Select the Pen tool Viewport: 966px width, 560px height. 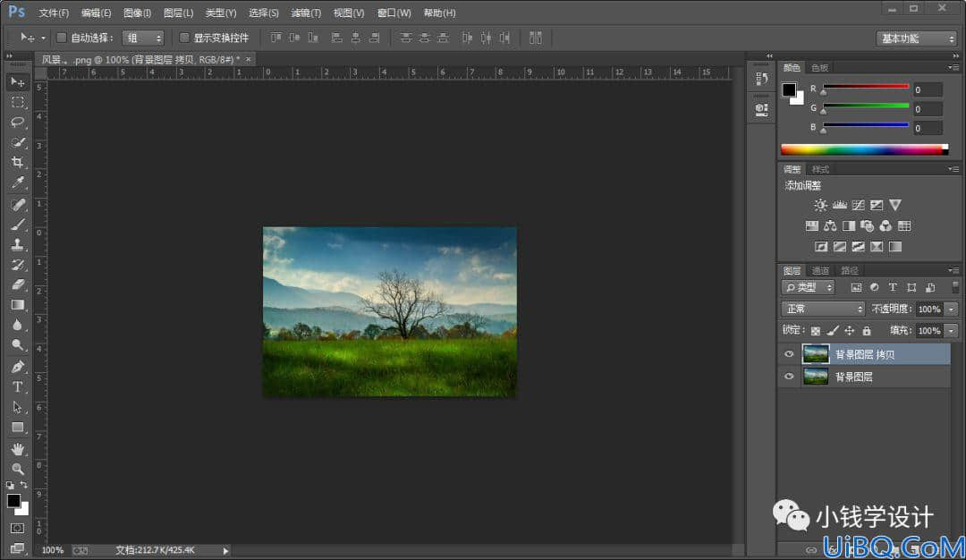[17, 367]
